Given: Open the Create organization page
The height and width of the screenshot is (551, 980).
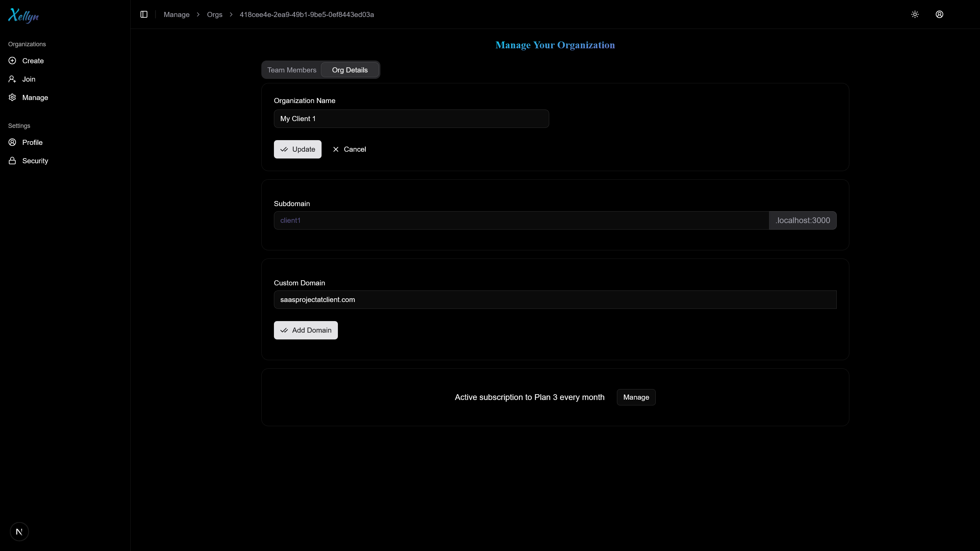Looking at the screenshot, I should point(33,61).
